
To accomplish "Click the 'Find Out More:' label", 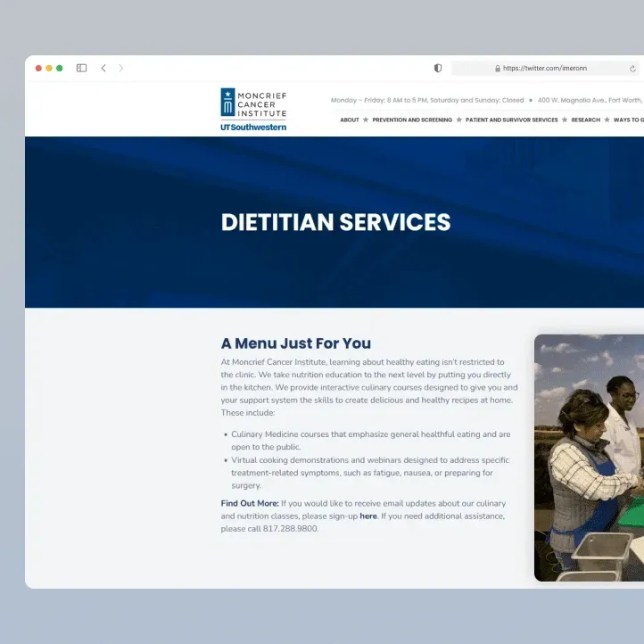I will (250, 504).
